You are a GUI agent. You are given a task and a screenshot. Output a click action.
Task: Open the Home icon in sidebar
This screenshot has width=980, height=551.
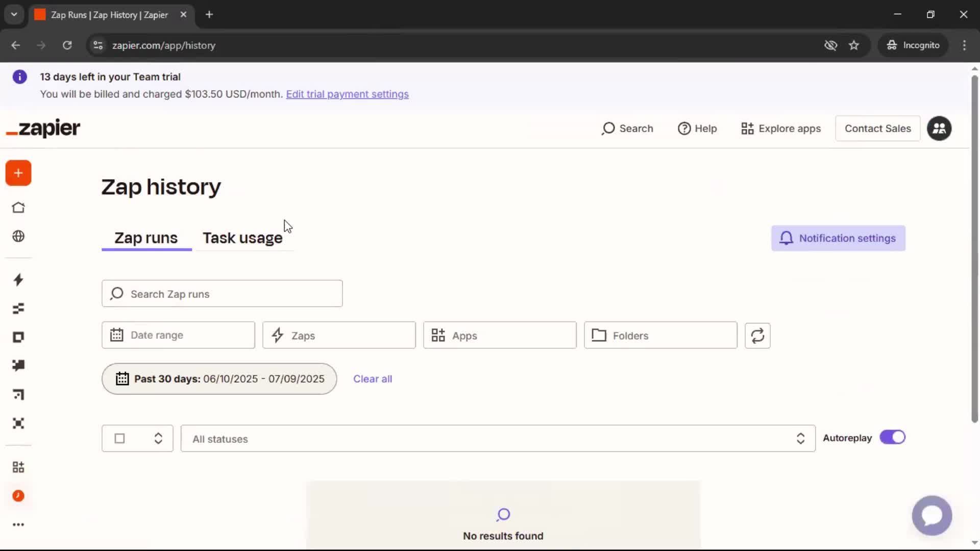(x=18, y=208)
